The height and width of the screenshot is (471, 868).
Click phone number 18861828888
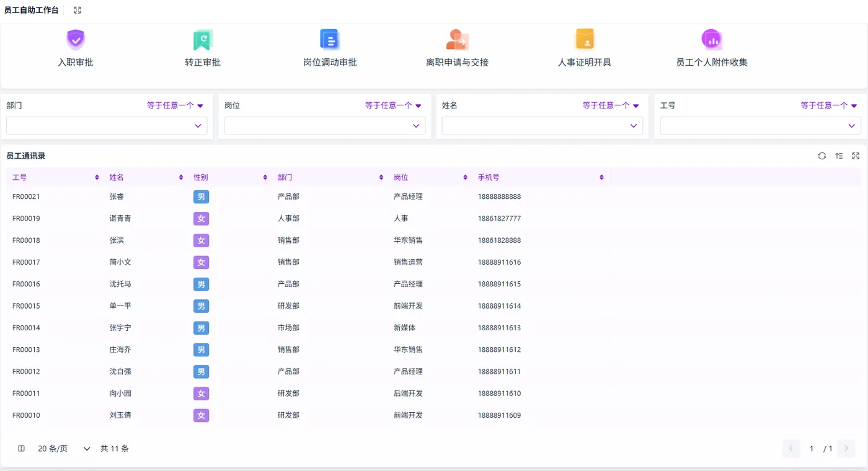point(499,240)
